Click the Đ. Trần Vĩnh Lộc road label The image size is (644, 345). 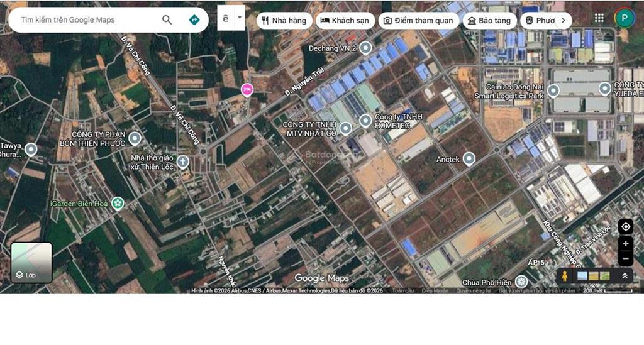[x=592, y=240]
